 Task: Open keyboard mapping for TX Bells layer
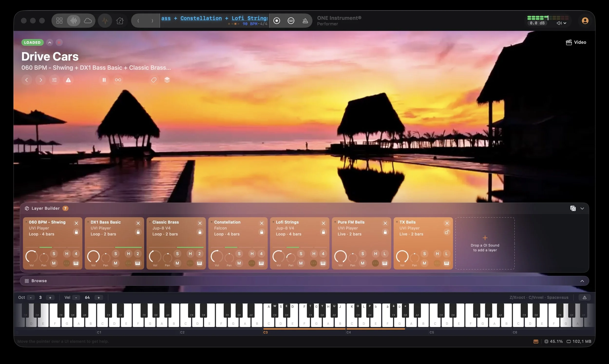447,263
